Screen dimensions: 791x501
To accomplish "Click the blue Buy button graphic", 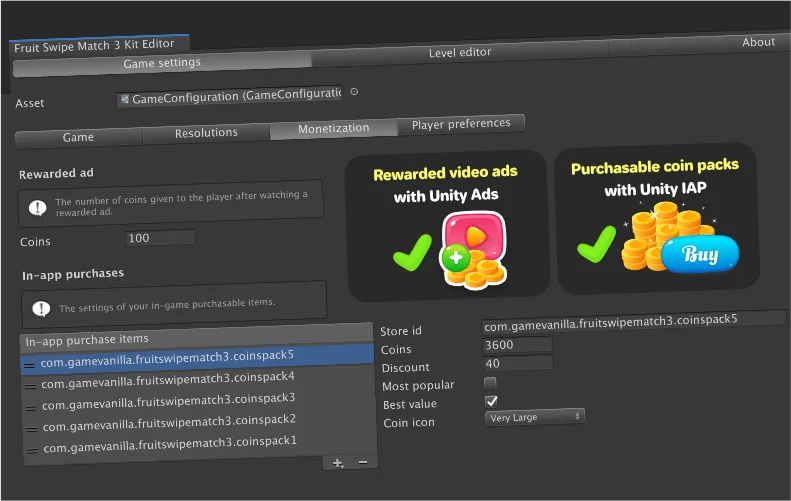I will (x=700, y=254).
